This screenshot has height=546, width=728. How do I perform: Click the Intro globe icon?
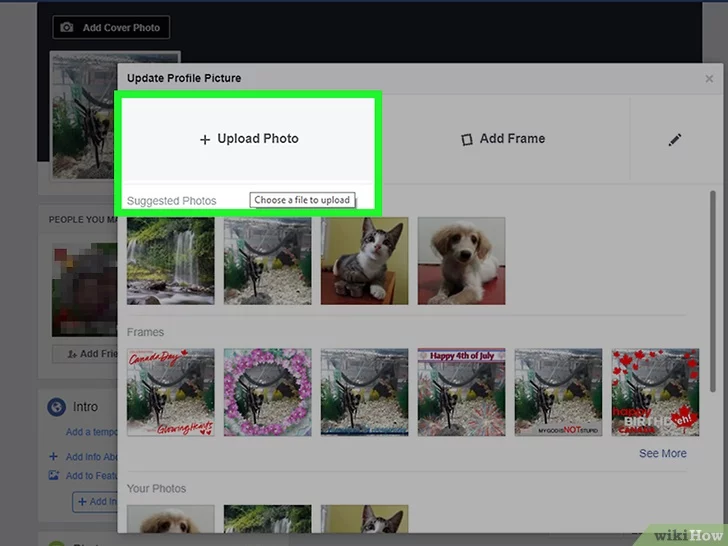57,407
